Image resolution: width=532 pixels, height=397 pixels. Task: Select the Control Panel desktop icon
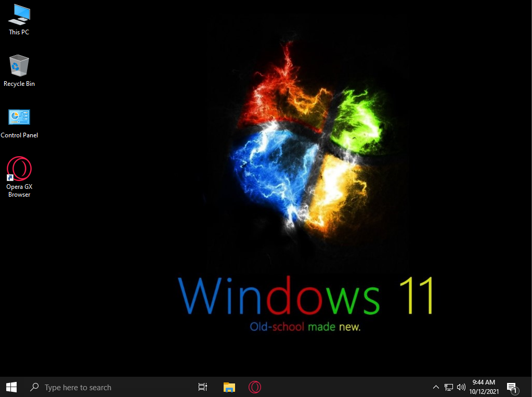tap(19, 124)
